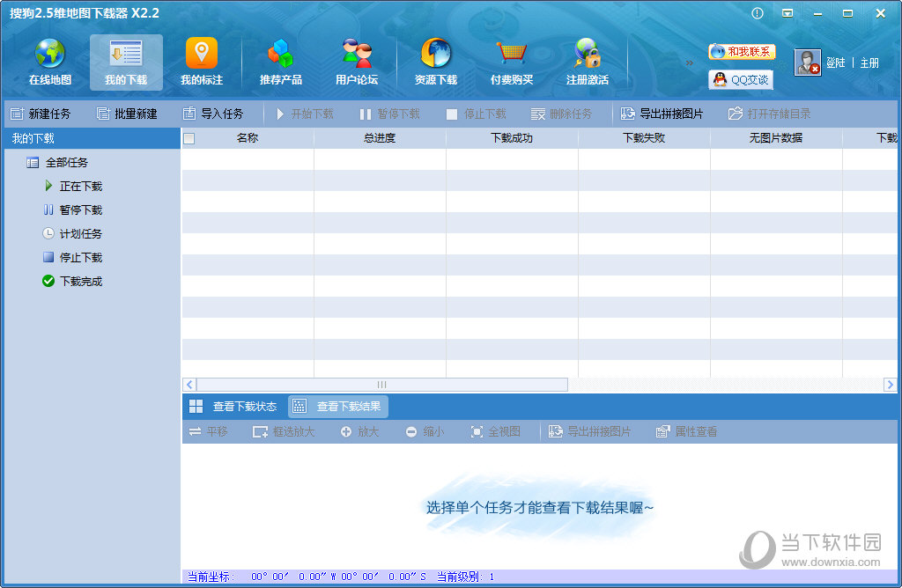Click the 当前级别 status bar label
The height and width of the screenshot is (588, 902).
[460, 577]
